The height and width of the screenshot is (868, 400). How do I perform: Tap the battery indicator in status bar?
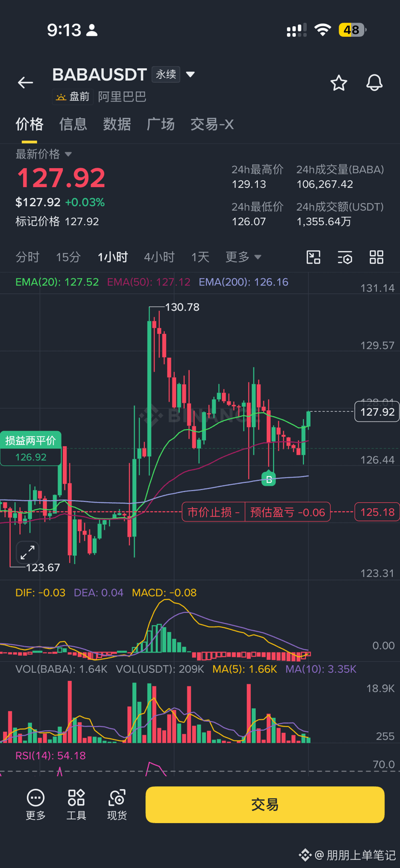tap(352, 30)
